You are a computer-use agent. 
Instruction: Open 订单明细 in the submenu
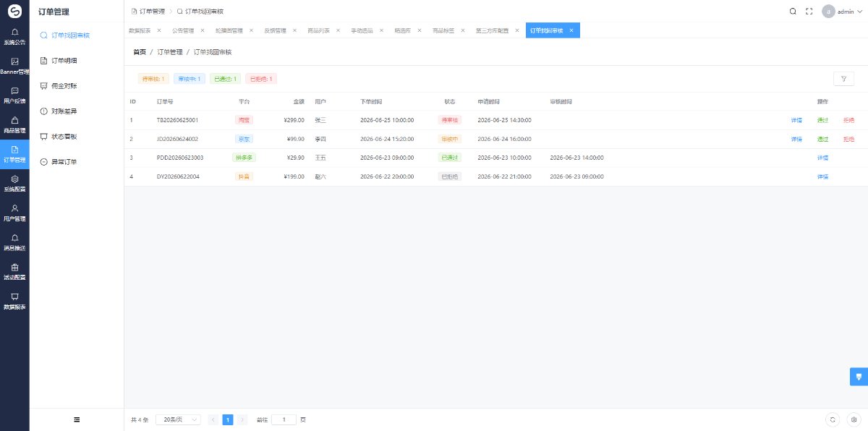pos(77,60)
